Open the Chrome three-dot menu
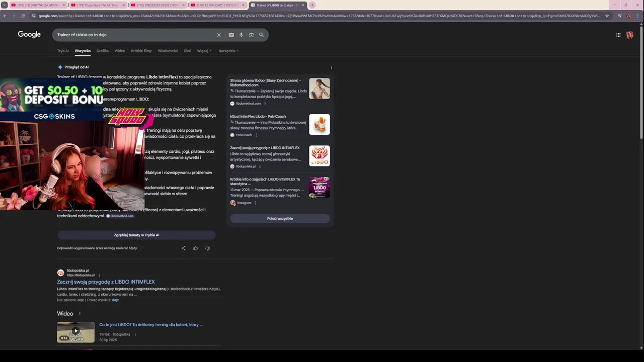 pyautogui.click(x=638, y=16)
